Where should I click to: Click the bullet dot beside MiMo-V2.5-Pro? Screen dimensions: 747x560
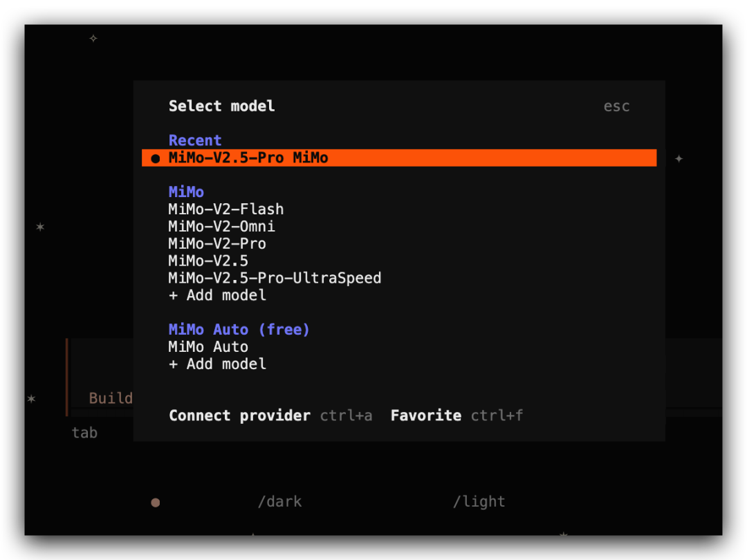coord(156,158)
